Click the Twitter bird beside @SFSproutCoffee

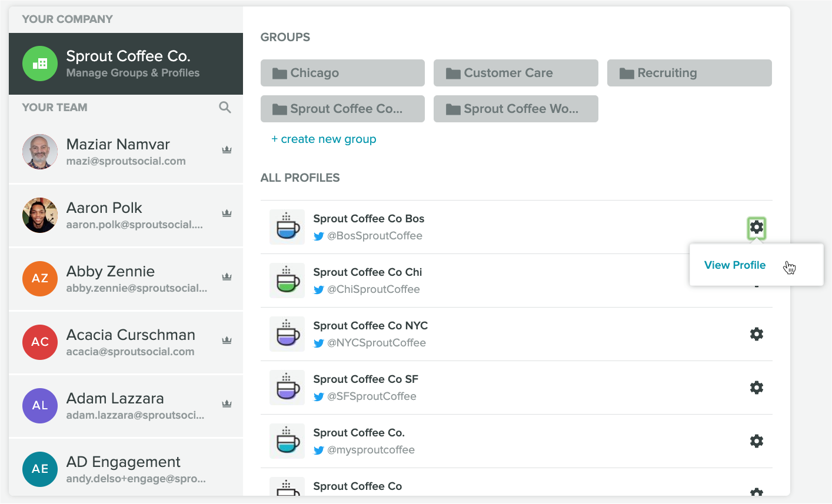click(319, 397)
